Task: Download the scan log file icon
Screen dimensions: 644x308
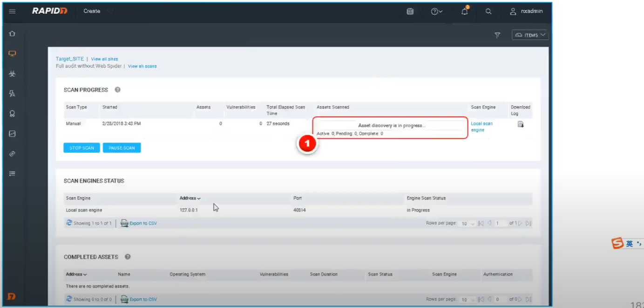Action: (521, 124)
